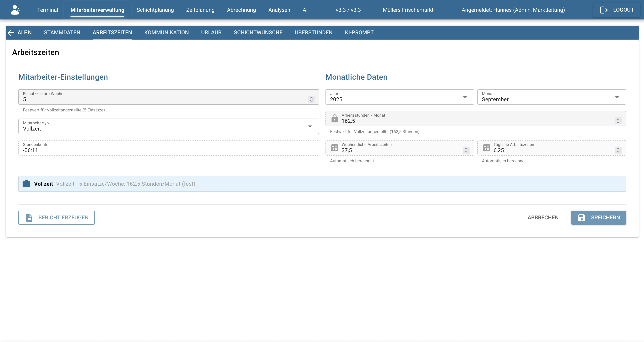The height and width of the screenshot is (342, 644).
Task: Click the briefcase icon in Vollzeit banner
Action: [26, 184]
